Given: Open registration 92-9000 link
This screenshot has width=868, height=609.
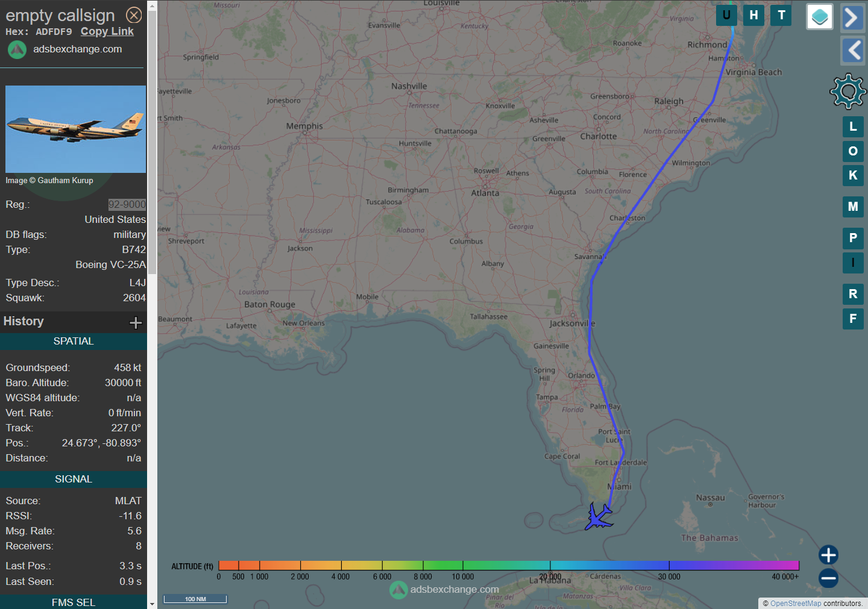Looking at the screenshot, I should click(x=127, y=204).
